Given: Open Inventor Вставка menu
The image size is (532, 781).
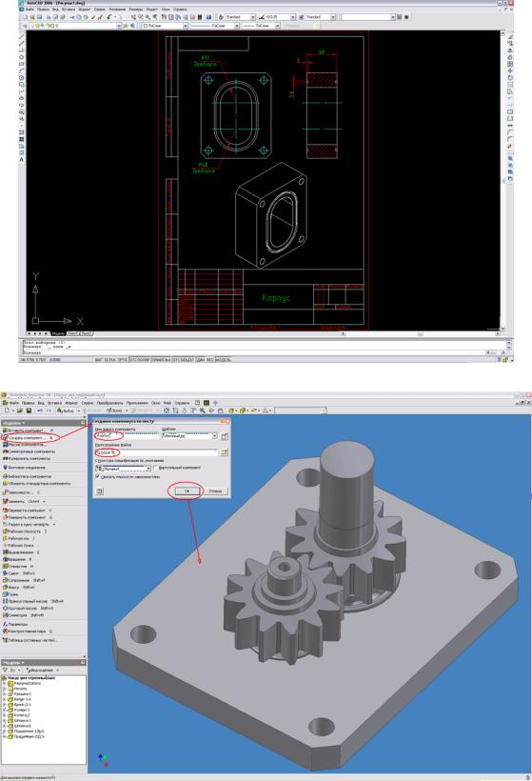Looking at the screenshot, I should coord(54,403).
